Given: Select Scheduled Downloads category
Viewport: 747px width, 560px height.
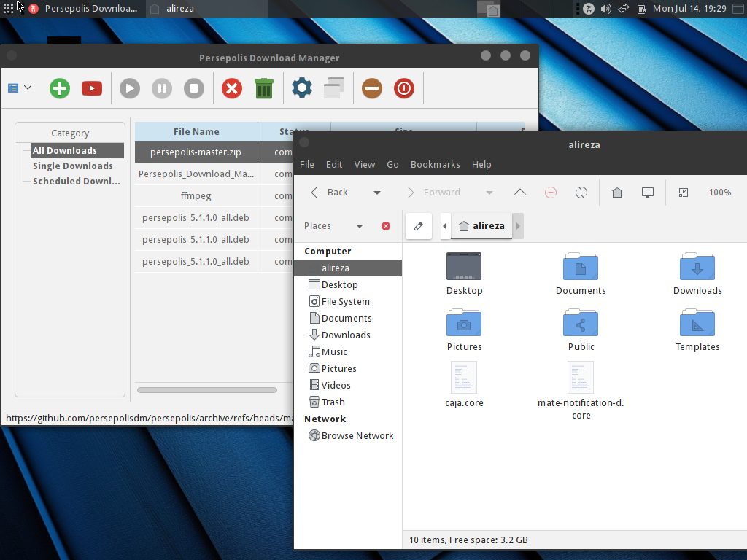Looking at the screenshot, I should 76,181.
